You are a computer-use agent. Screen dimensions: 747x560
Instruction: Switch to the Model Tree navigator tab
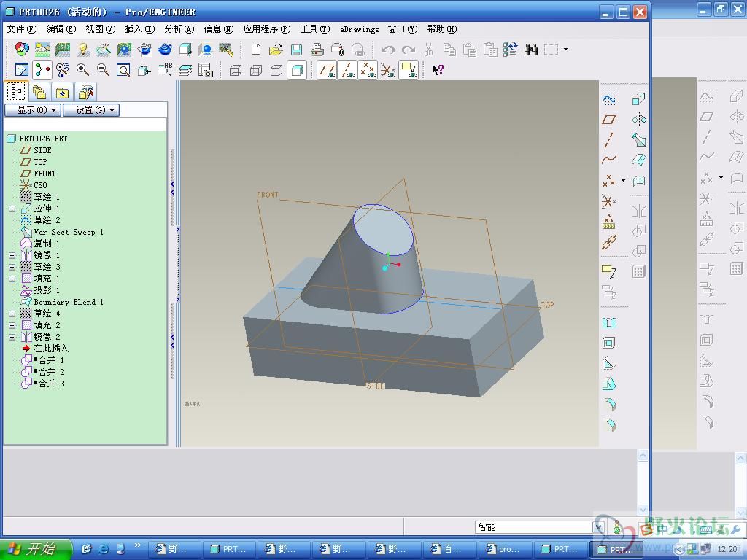coord(17,91)
